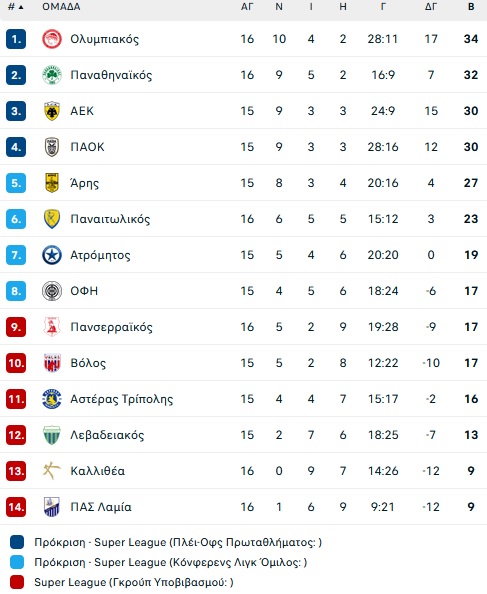This screenshot has width=487, height=594.
Task: Click the AEK double-headed eagle logo
Action: click(52, 111)
